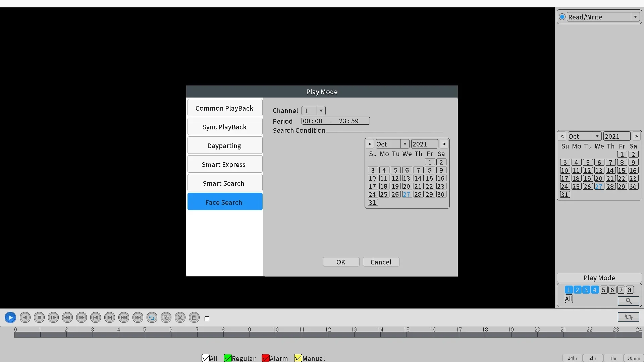
Task: Click the scissors cut clip icon
Action: pyautogui.click(x=180, y=317)
